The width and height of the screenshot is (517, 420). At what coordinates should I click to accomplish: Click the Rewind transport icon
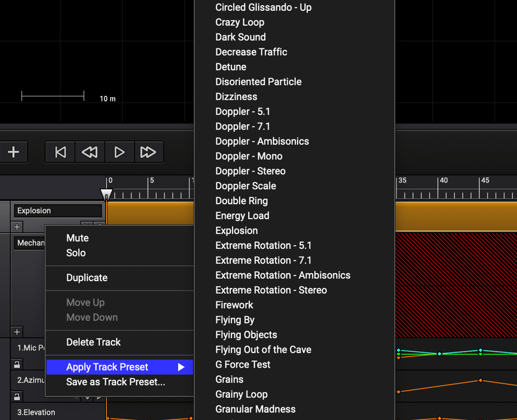pos(90,152)
